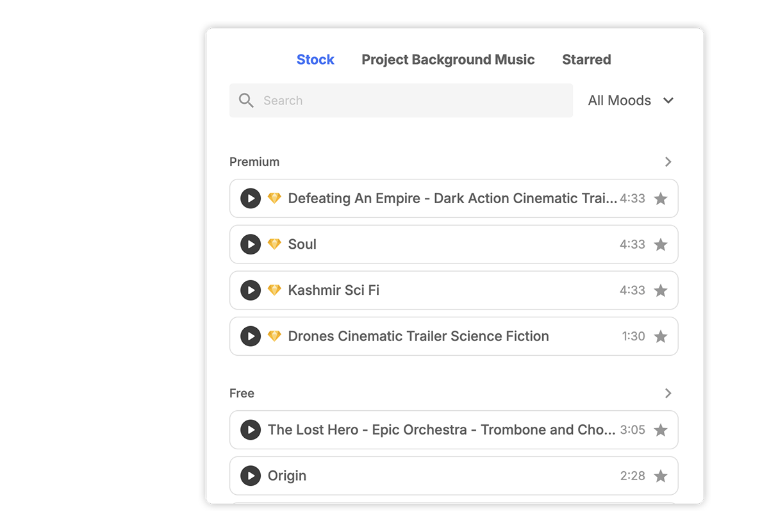769x532 pixels.
Task: Expand the Free music section
Action: (x=668, y=393)
